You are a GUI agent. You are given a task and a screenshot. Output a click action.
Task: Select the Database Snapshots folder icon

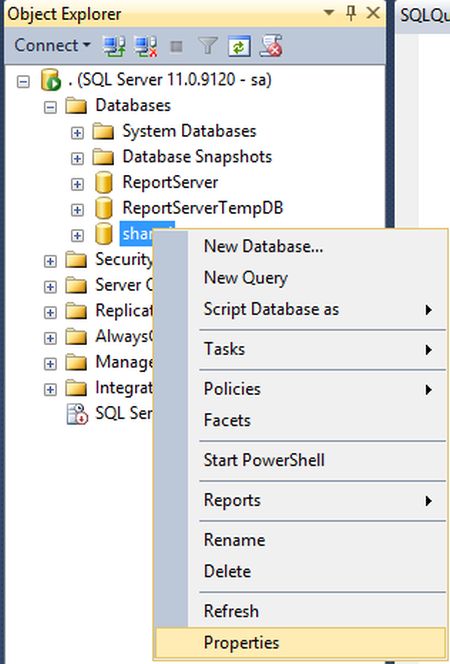pyautogui.click(x=103, y=158)
